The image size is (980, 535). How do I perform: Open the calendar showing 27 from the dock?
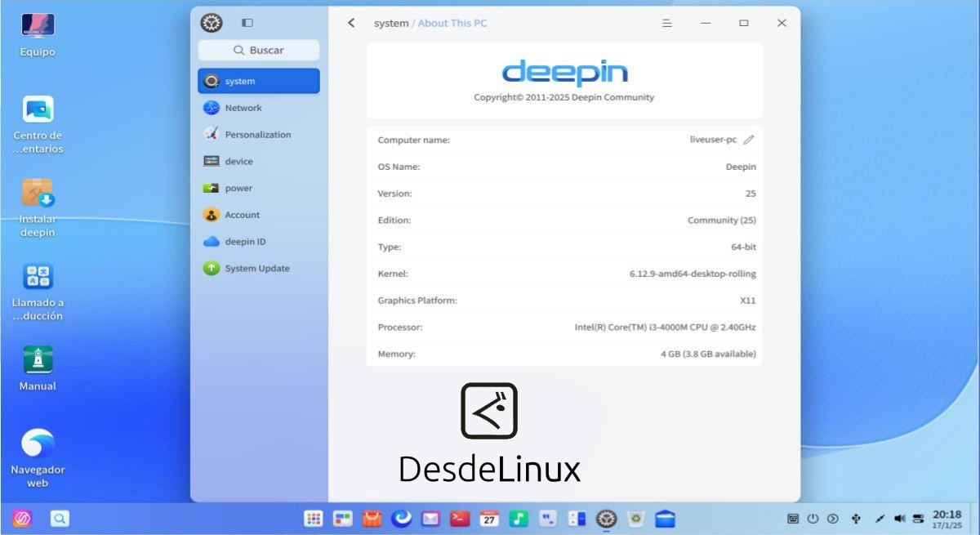488,518
